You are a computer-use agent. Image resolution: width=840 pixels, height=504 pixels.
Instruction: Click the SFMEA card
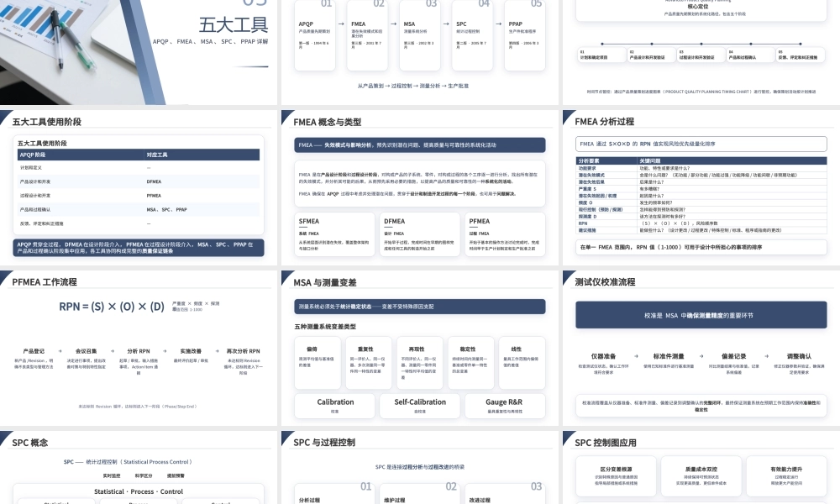[335, 234]
